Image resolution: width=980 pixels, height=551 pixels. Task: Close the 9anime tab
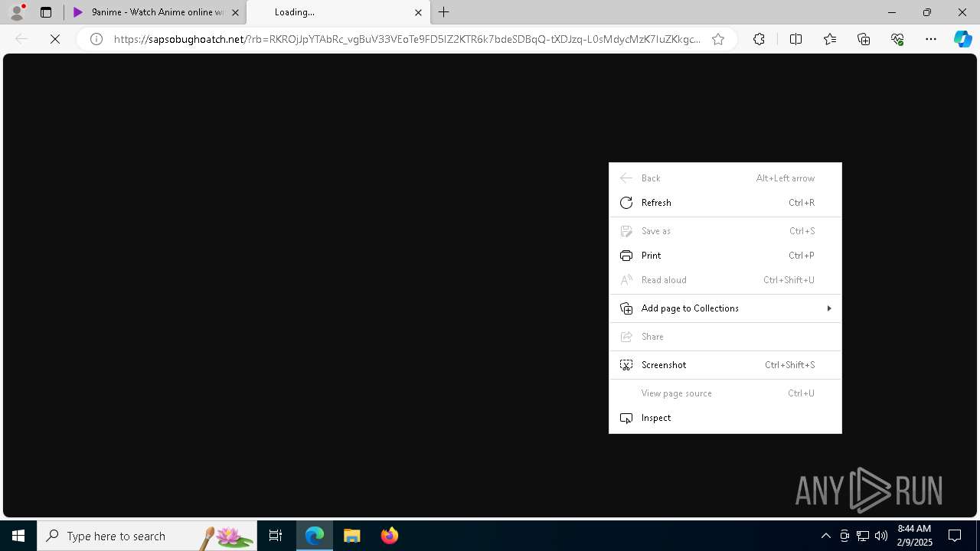[235, 12]
